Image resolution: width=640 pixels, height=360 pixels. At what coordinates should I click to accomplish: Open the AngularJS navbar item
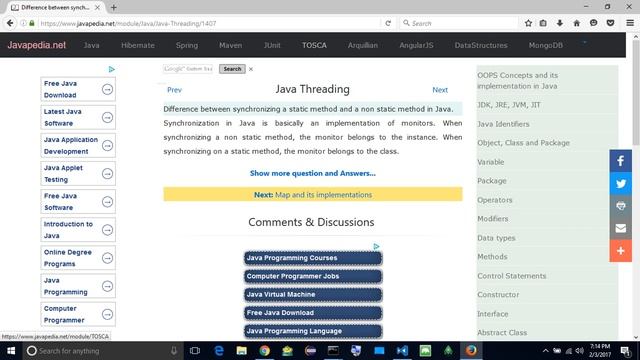click(x=416, y=45)
